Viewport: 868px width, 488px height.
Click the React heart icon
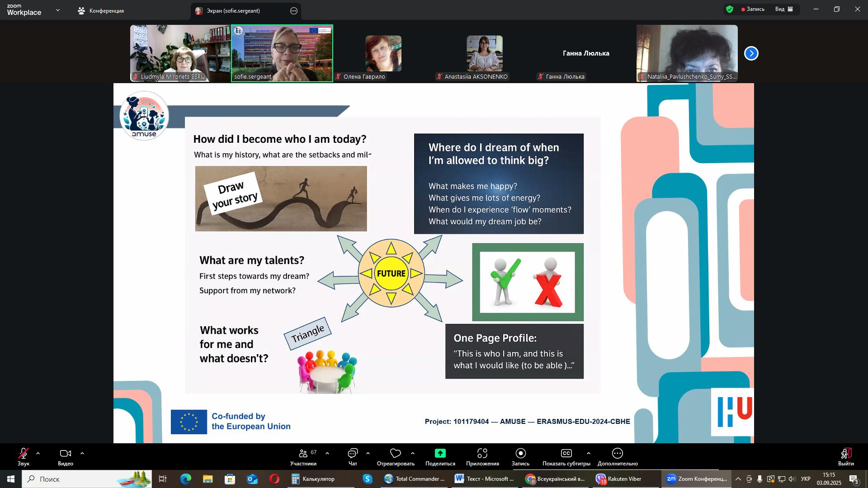(x=396, y=454)
